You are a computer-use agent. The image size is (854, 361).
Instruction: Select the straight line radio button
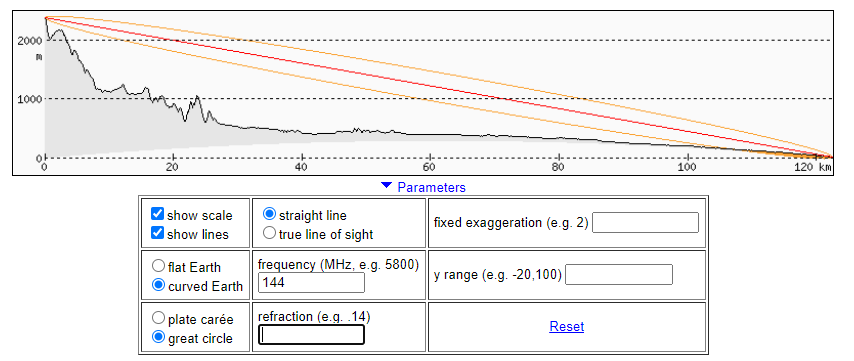[269, 214]
